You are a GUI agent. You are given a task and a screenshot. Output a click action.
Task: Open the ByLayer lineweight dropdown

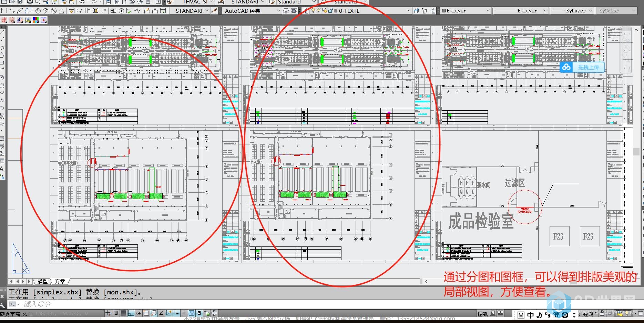590,11
